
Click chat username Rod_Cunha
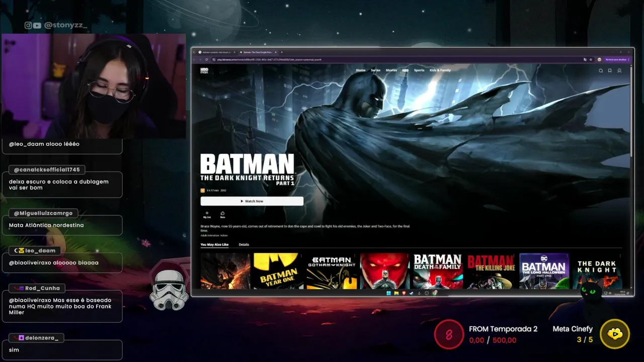[x=42, y=288]
